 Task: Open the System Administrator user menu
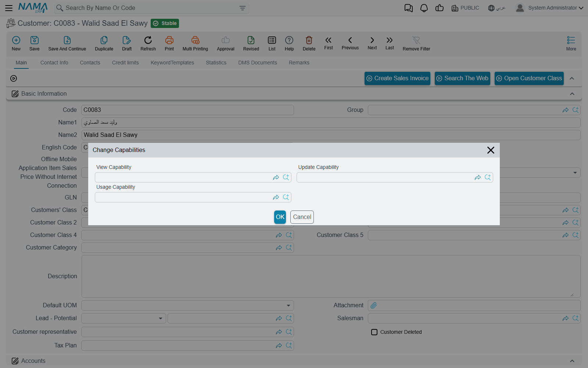click(549, 8)
